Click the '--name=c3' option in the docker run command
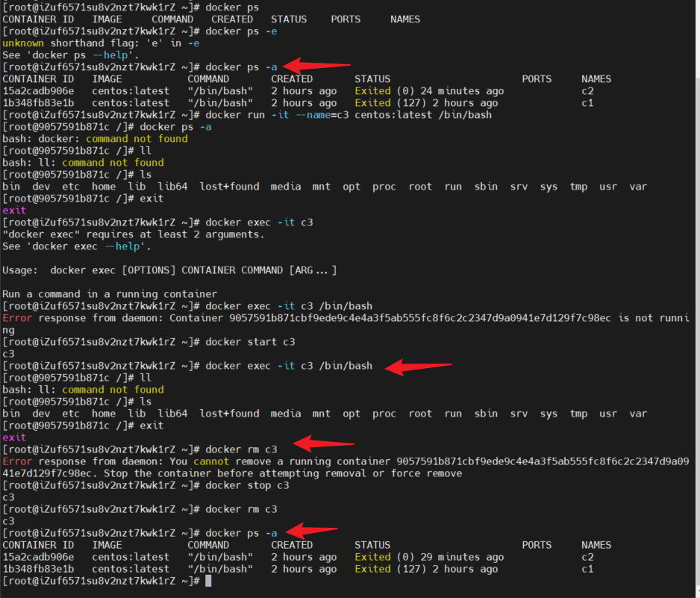The height and width of the screenshot is (598, 700). point(322,115)
